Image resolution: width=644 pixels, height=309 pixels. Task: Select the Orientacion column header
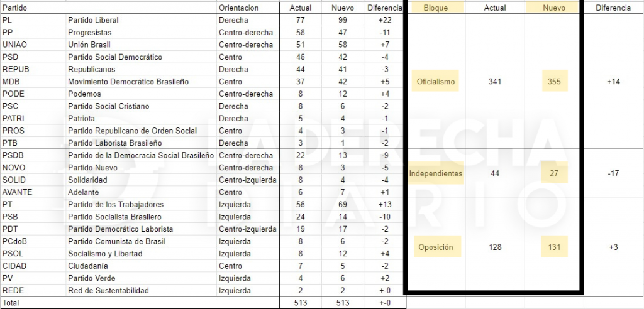pos(238,8)
